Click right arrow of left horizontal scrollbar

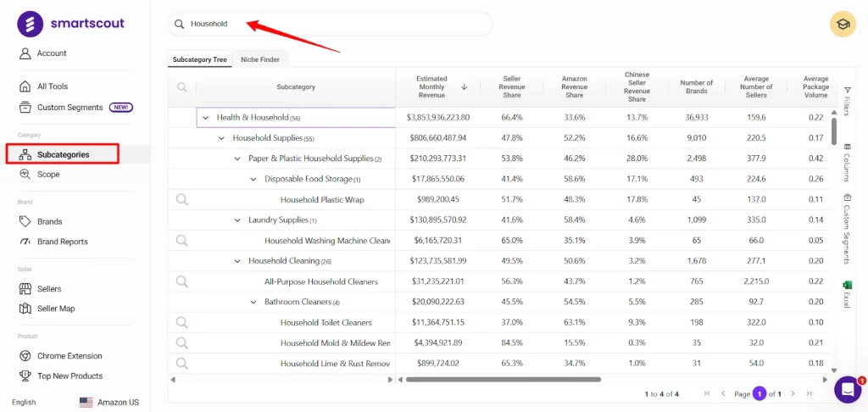[x=390, y=380]
